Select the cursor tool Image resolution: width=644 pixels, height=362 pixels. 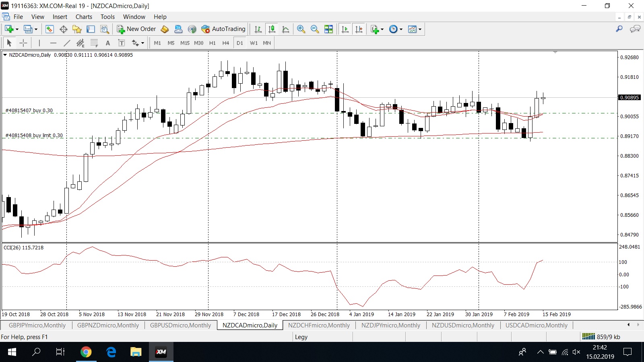(x=9, y=43)
